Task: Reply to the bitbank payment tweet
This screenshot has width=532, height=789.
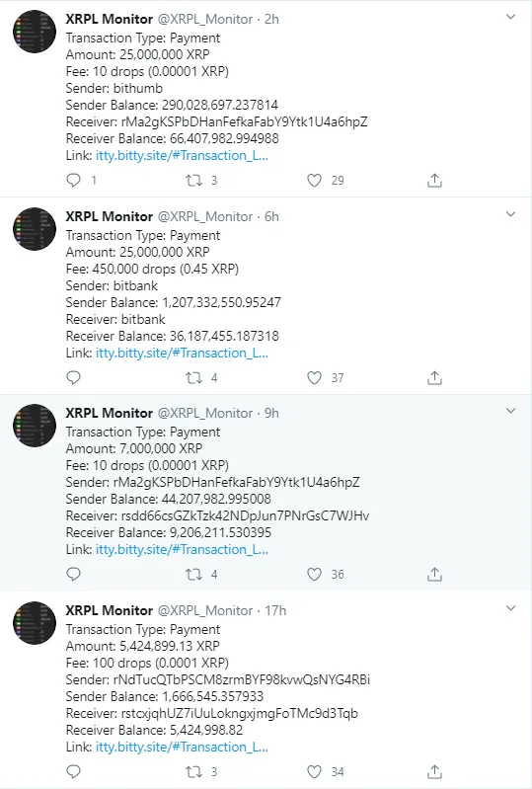Action: click(73, 377)
